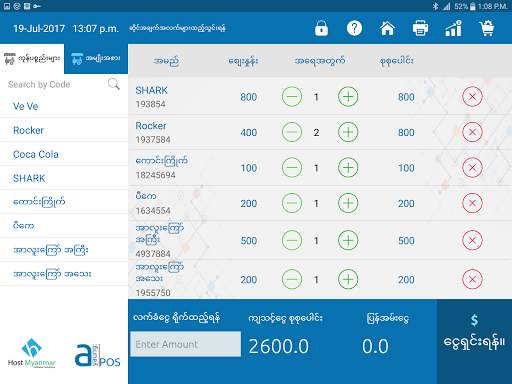512x384 pixels.
Task: Click change amount 0.0
Action: pyautogui.click(x=375, y=346)
